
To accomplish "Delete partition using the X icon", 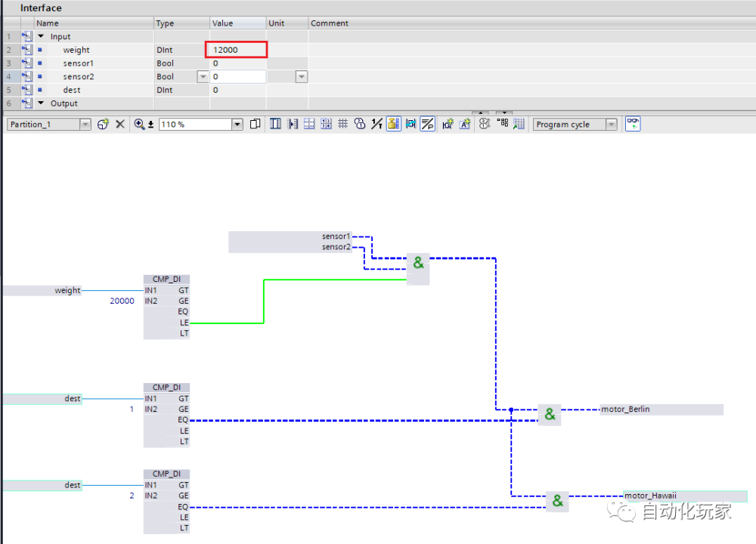I will [120, 125].
